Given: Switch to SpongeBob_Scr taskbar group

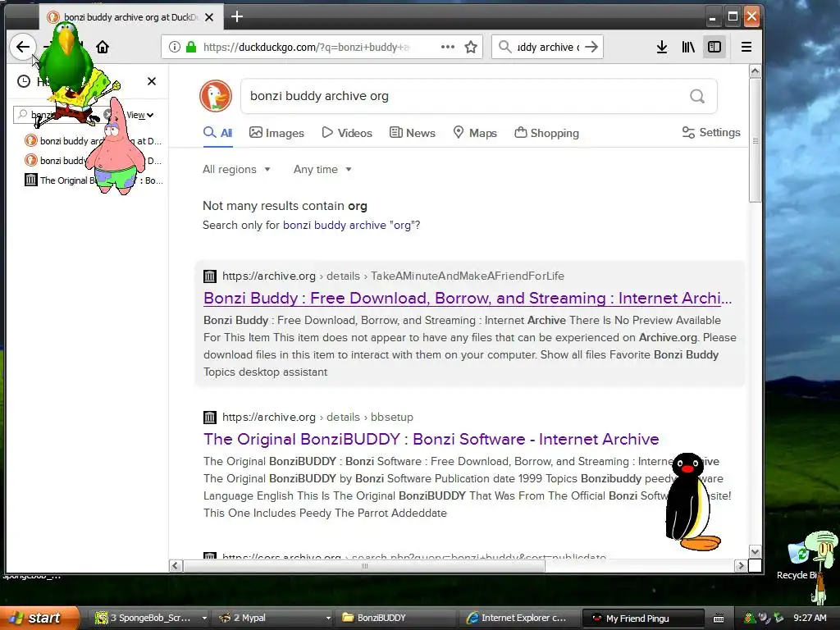Looking at the screenshot, I should [x=144, y=618].
